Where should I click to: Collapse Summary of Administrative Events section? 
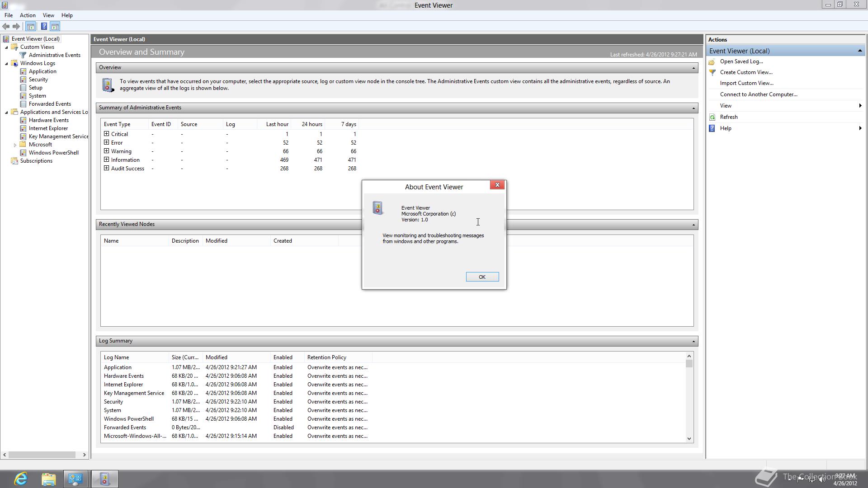(693, 108)
